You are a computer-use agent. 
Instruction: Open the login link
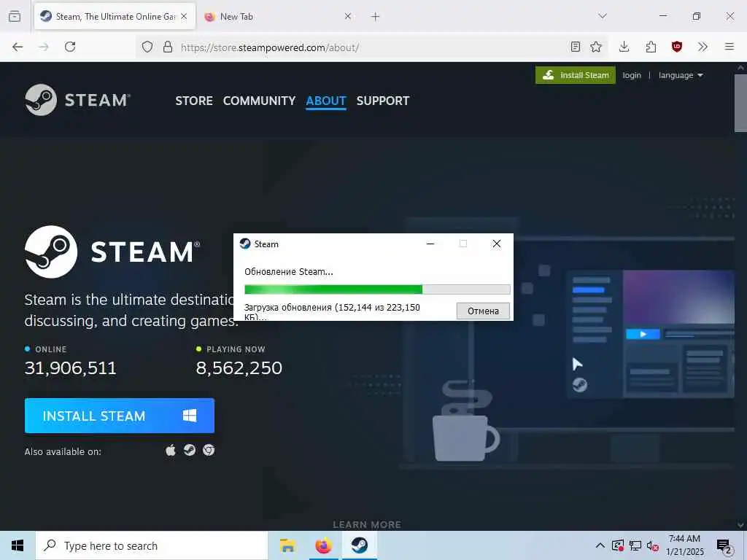coord(632,75)
